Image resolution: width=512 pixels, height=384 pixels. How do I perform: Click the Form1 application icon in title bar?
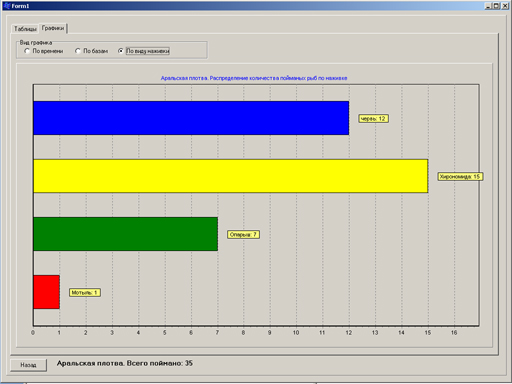coord(7,6)
